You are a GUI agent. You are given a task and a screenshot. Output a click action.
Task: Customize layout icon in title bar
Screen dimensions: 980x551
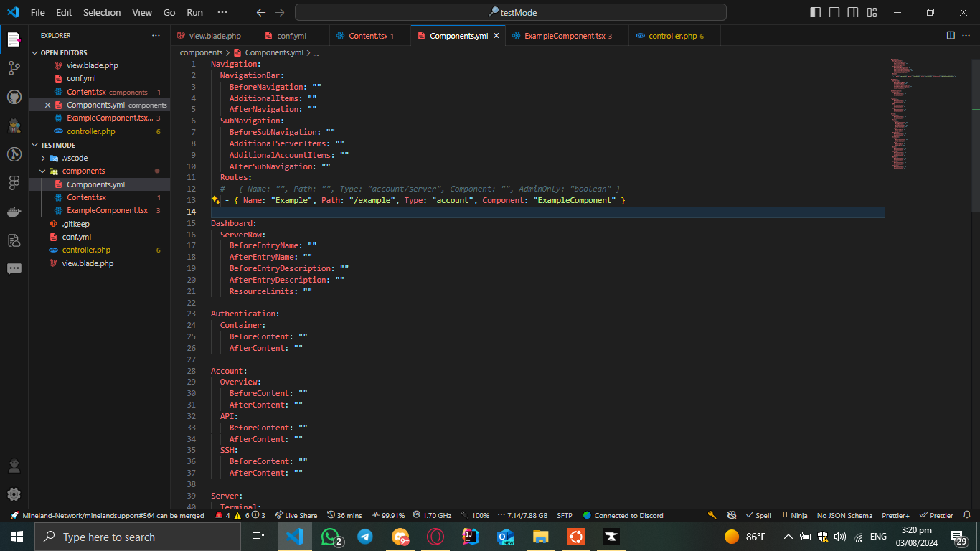pyautogui.click(x=872, y=12)
